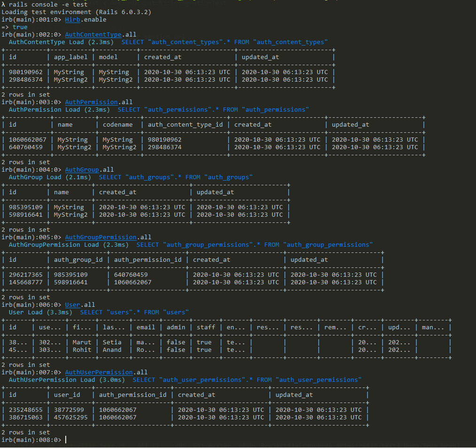Click the 'AuthGroup Load (2.1ms)' text
This screenshot has height=448, width=476.
click(x=50, y=177)
